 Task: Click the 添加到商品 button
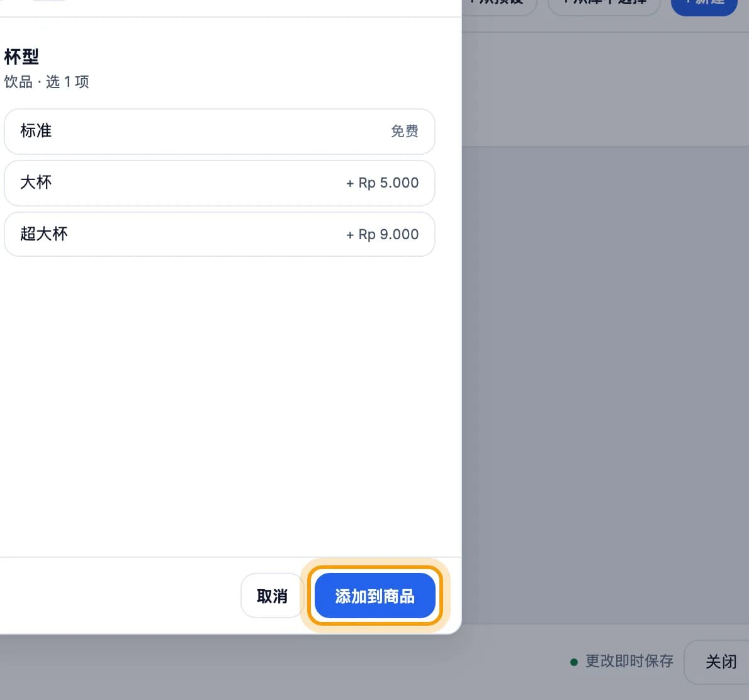pos(375,596)
